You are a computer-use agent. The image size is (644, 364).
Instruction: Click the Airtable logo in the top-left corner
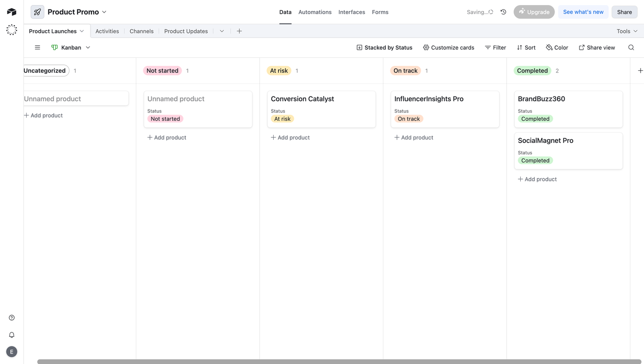pos(11,11)
